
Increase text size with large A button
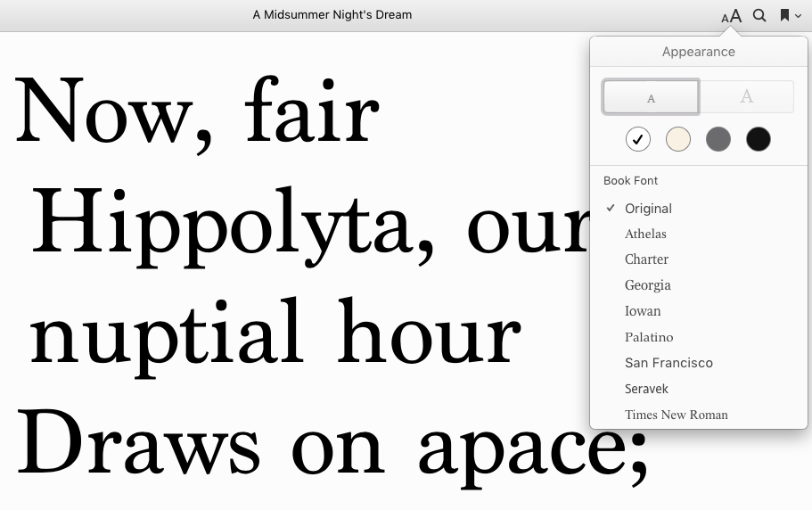click(747, 97)
